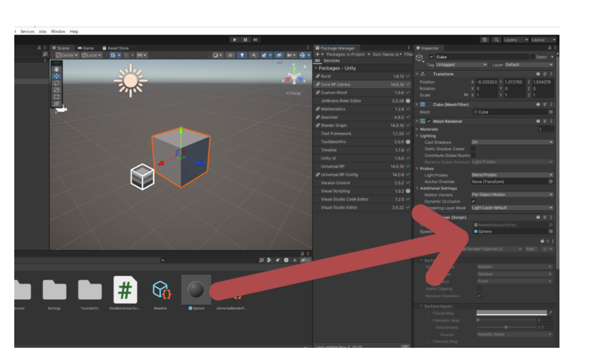The height and width of the screenshot is (364, 601).
Task: Open Asset Store tab
Action: tap(116, 48)
